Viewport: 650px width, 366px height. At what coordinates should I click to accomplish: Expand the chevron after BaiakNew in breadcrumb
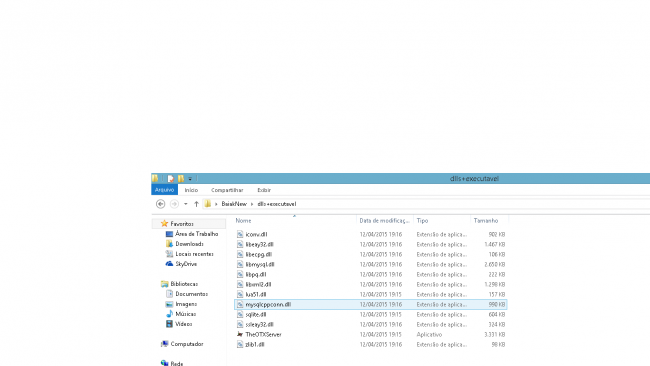pyautogui.click(x=252, y=204)
